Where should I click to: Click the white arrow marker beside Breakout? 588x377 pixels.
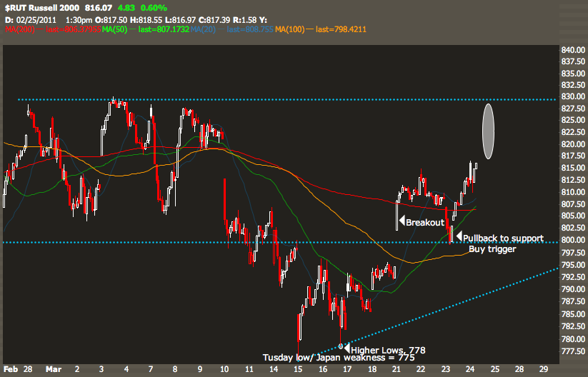402,222
